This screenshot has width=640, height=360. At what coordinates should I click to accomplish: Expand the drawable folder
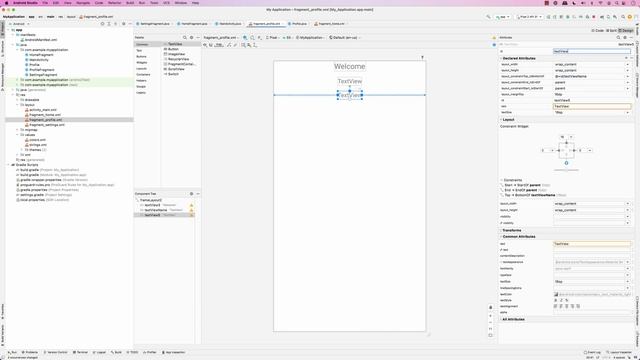[x=18, y=100]
